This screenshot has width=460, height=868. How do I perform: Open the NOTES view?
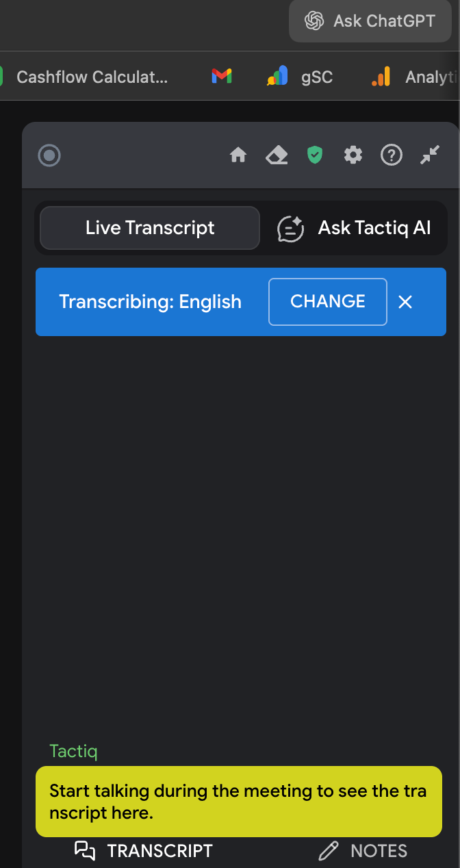[x=379, y=850]
